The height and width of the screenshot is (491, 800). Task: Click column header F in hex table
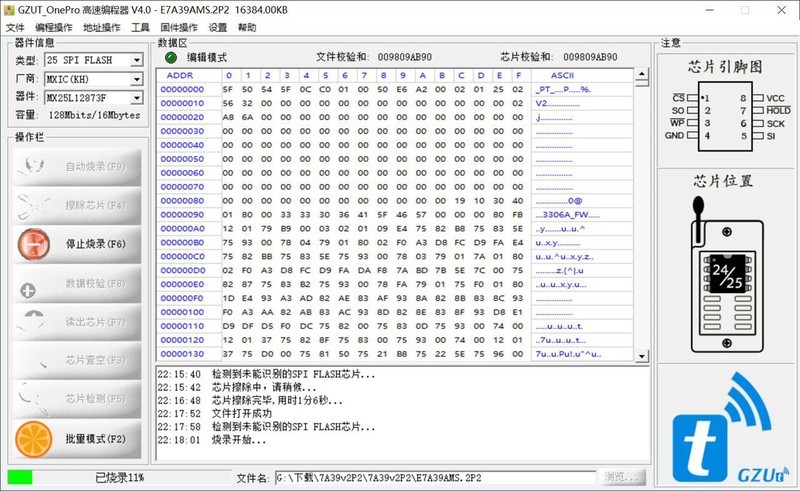click(518, 76)
